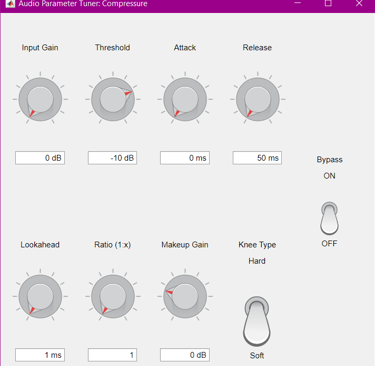Select the Ratio value field showing 1

coord(112,355)
